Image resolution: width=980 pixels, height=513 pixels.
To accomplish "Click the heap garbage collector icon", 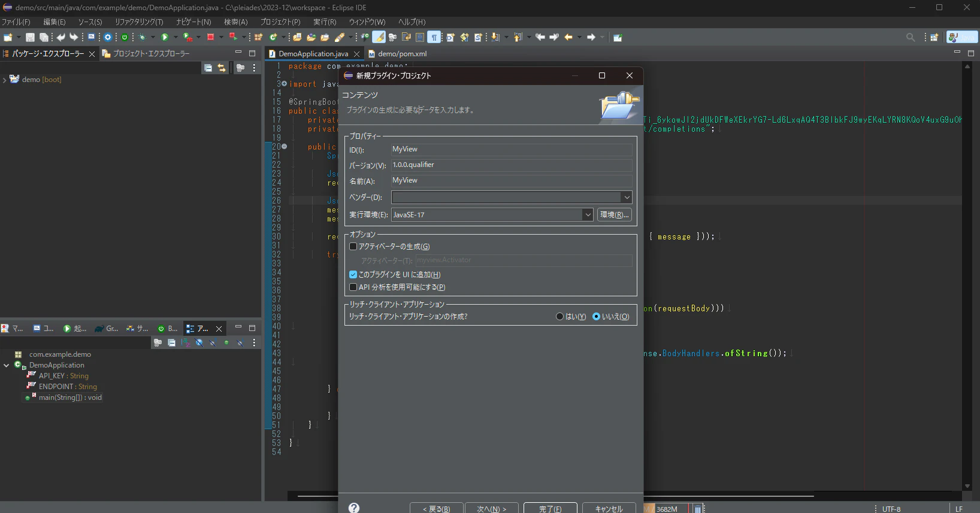I will 698,509.
